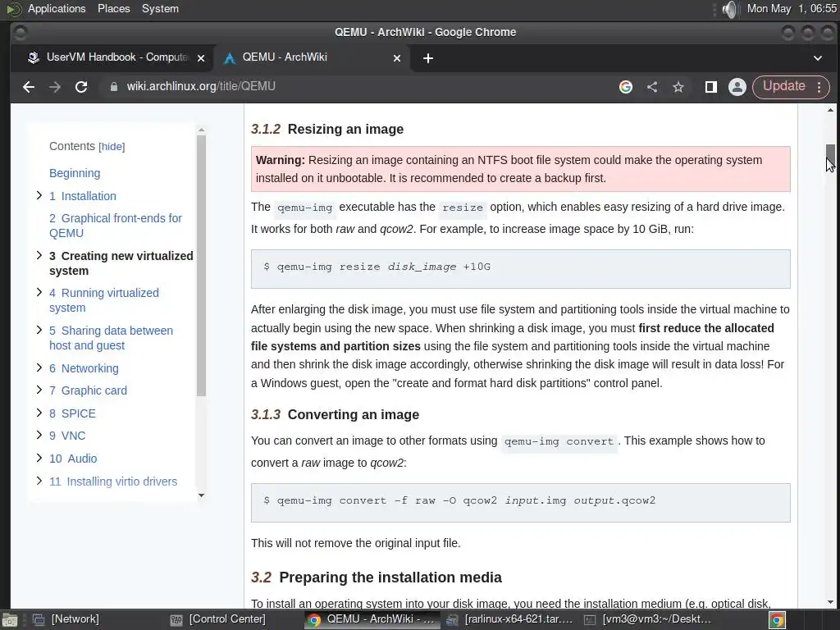Open 2 Graphical front-ends for QEMU link
Screen dimensions: 840x630
pyautogui.click(x=115, y=226)
